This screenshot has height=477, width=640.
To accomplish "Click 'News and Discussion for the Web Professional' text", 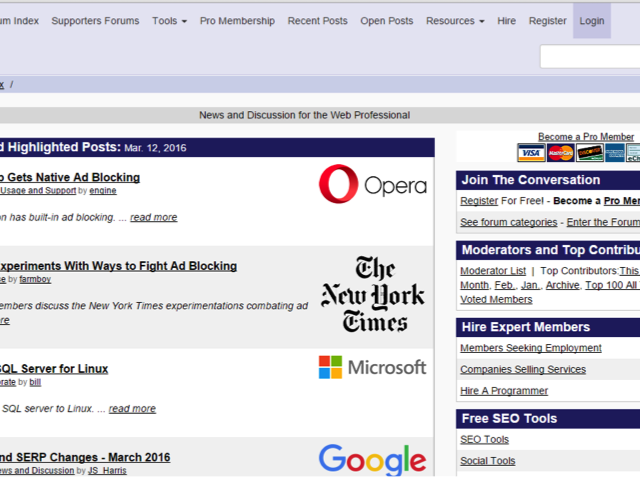I will click(304, 115).
